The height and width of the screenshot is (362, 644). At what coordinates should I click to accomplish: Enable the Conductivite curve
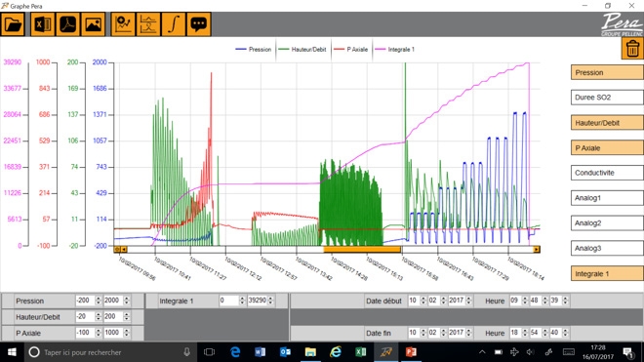pyautogui.click(x=607, y=173)
